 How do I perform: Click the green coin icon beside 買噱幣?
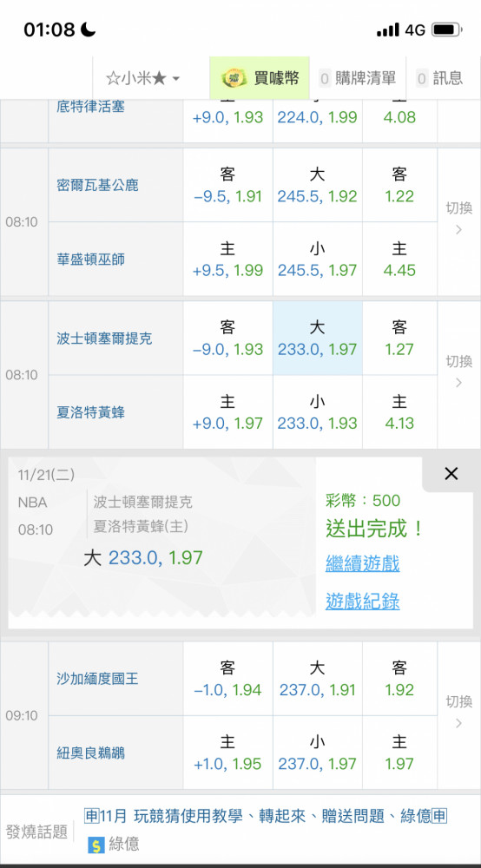231,79
